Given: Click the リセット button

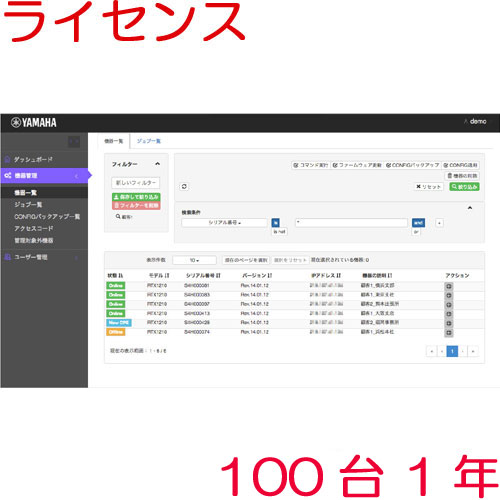Looking at the screenshot, I should tap(429, 187).
